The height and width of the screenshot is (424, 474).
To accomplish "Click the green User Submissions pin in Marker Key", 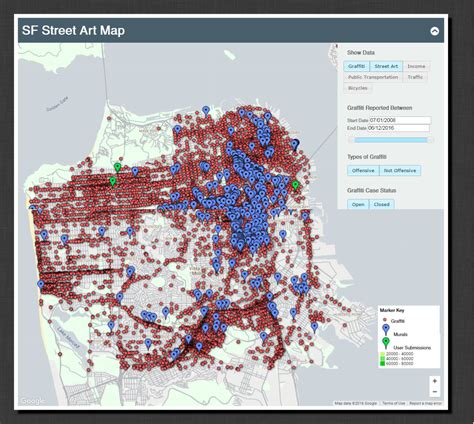I will (x=386, y=343).
